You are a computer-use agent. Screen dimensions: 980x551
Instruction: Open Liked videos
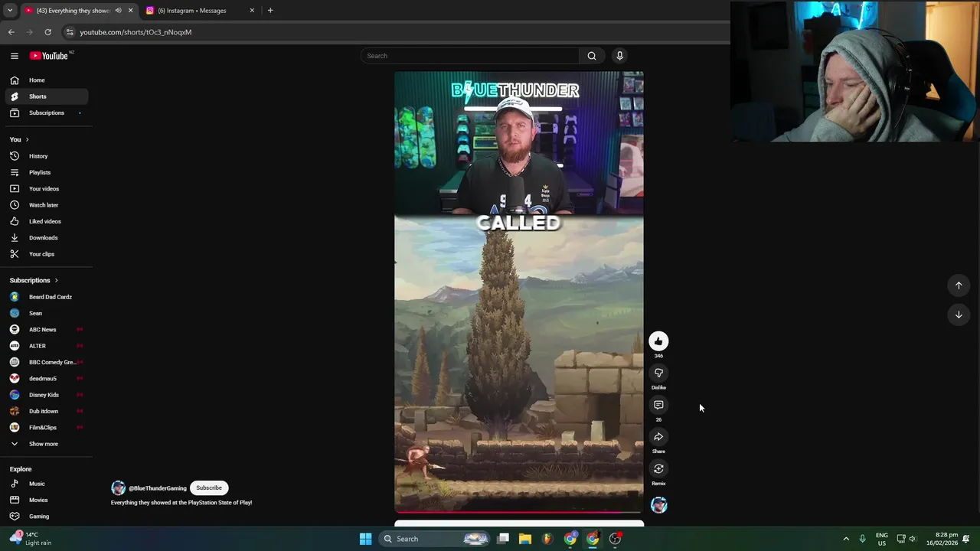(x=46, y=221)
